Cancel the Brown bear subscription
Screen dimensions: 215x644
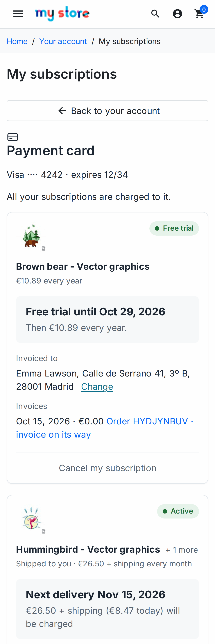click(x=108, y=468)
